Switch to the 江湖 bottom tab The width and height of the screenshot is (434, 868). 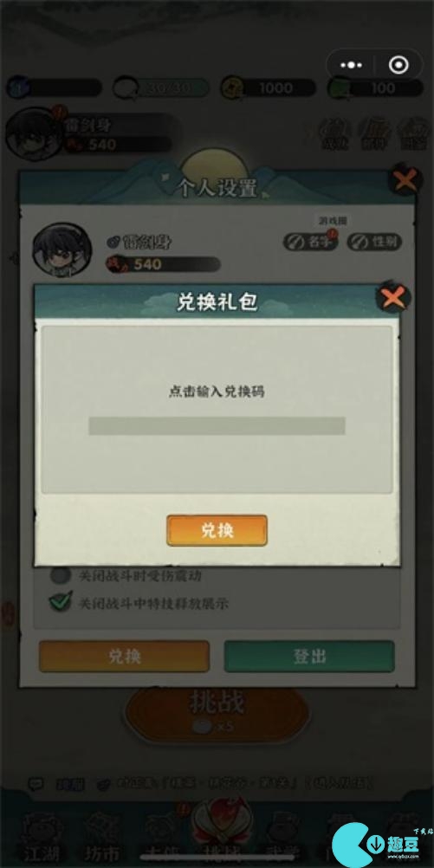41,837
